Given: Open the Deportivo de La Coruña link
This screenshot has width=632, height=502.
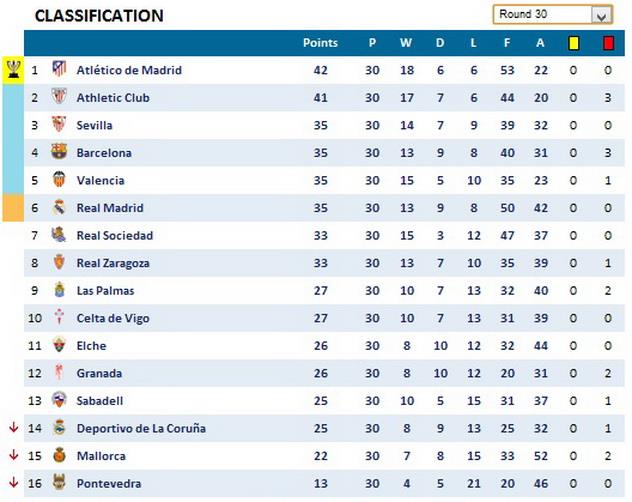Looking at the screenshot, I should [141, 429].
